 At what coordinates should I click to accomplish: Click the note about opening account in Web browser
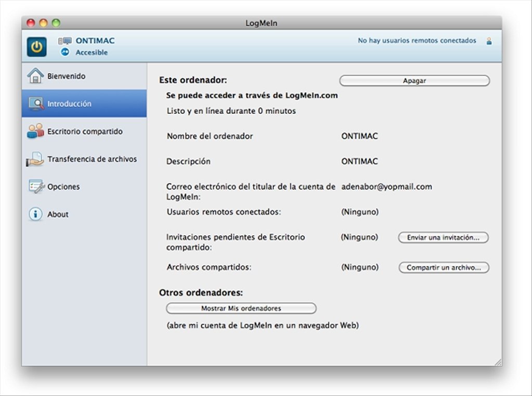(263, 325)
